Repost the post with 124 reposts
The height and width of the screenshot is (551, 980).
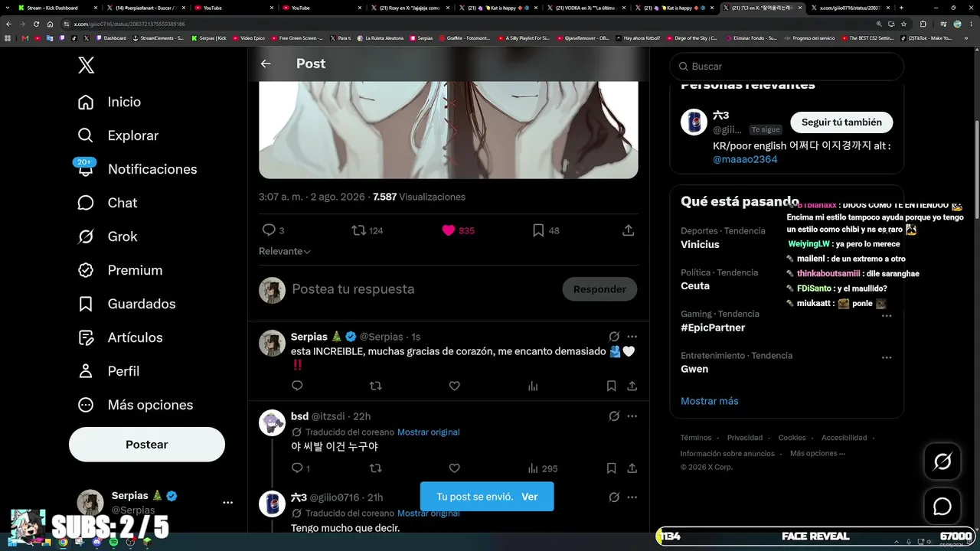pos(367,230)
